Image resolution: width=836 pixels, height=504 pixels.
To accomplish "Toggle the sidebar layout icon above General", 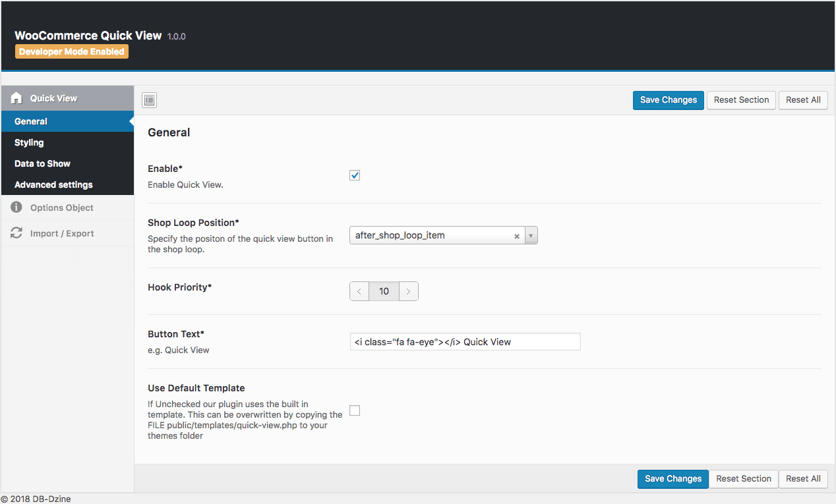I will (x=149, y=100).
